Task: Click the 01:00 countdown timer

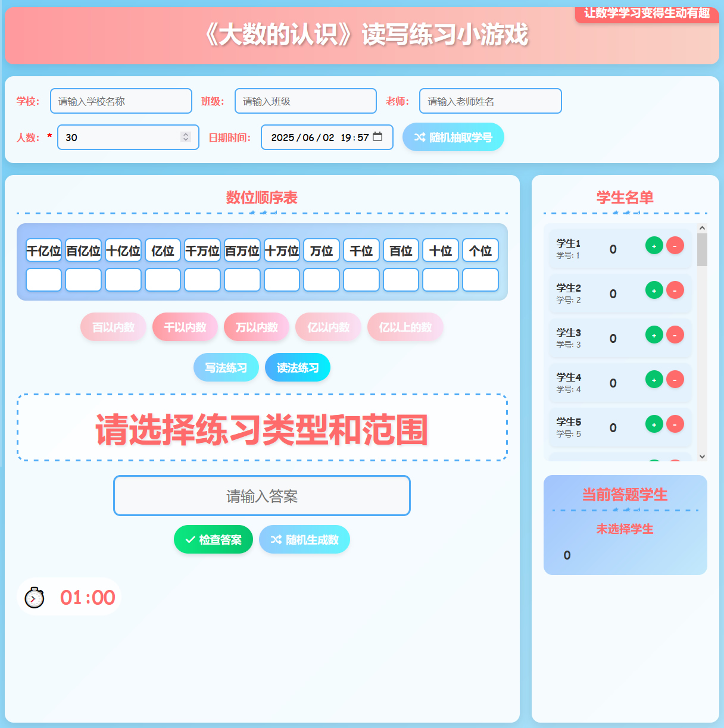Action: click(88, 597)
